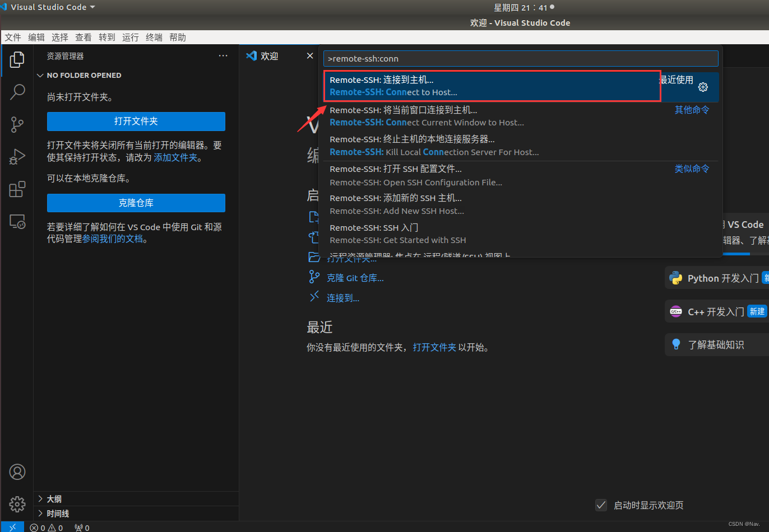This screenshot has width=769, height=532.
Task: Open the 运行 menu
Action: [131, 38]
